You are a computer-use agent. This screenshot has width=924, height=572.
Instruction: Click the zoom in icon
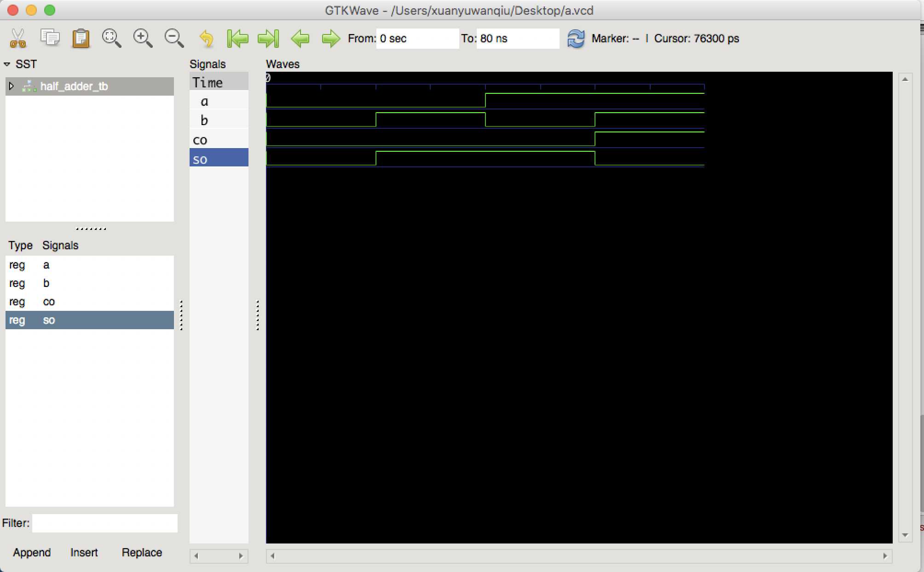click(142, 38)
